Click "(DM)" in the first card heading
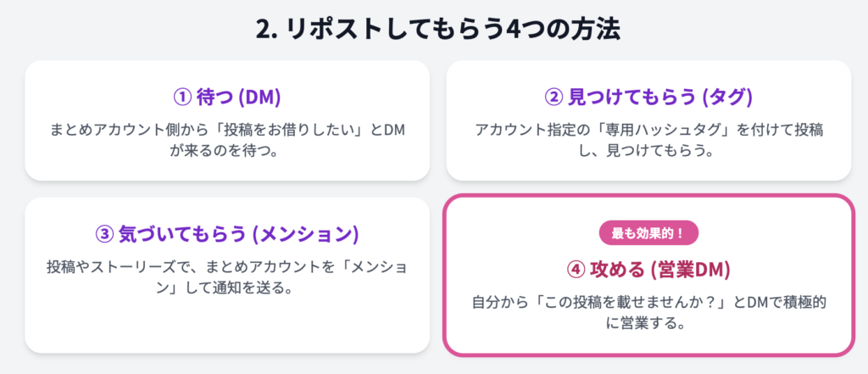This screenshot has height=374, width=868. 259,98
